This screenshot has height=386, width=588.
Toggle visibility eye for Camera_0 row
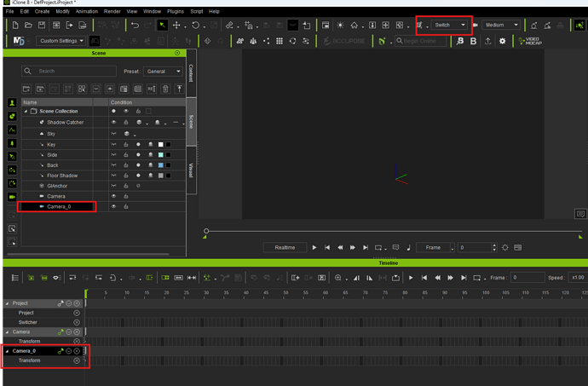click(x=113, y=206)
